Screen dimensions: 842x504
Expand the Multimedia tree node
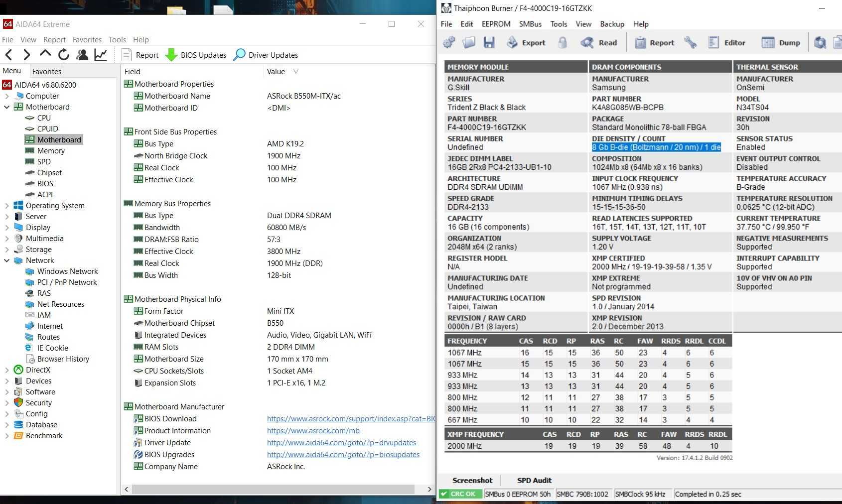click(7, 238)
